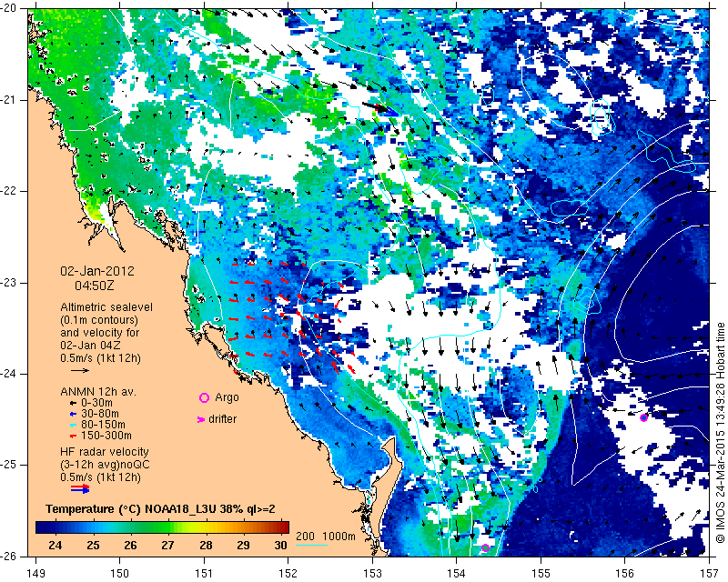Screen dimensions: 728x582
Task: Click the '30-80m' depth label
Action: coord(100,414)
